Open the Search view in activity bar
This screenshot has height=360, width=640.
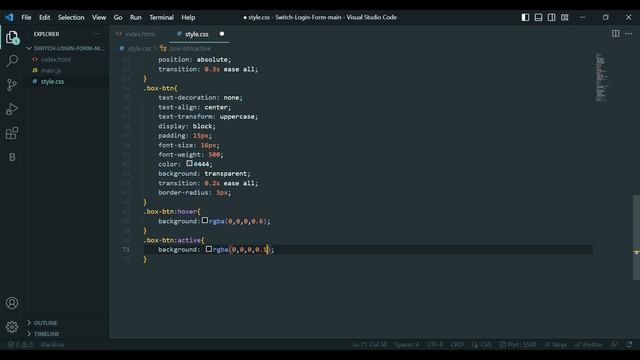(x=12, y=61)
